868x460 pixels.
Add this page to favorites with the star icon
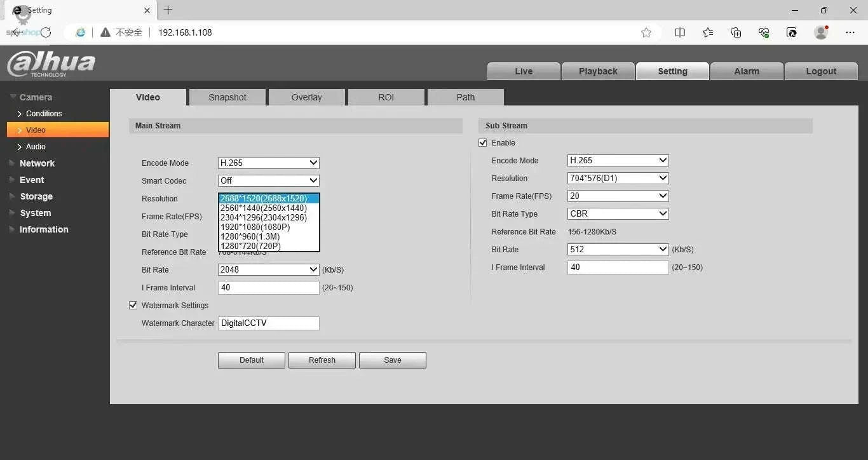(x=646, y=32)
